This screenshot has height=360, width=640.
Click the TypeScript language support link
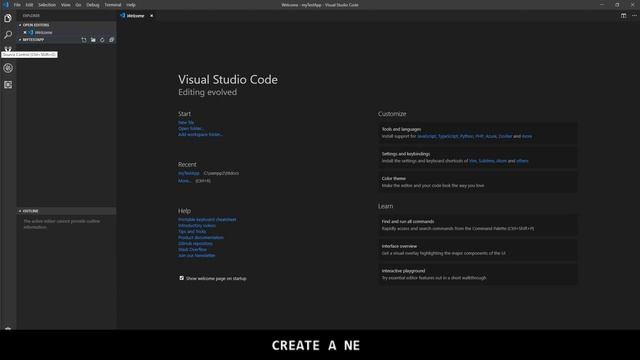[448, 136]
